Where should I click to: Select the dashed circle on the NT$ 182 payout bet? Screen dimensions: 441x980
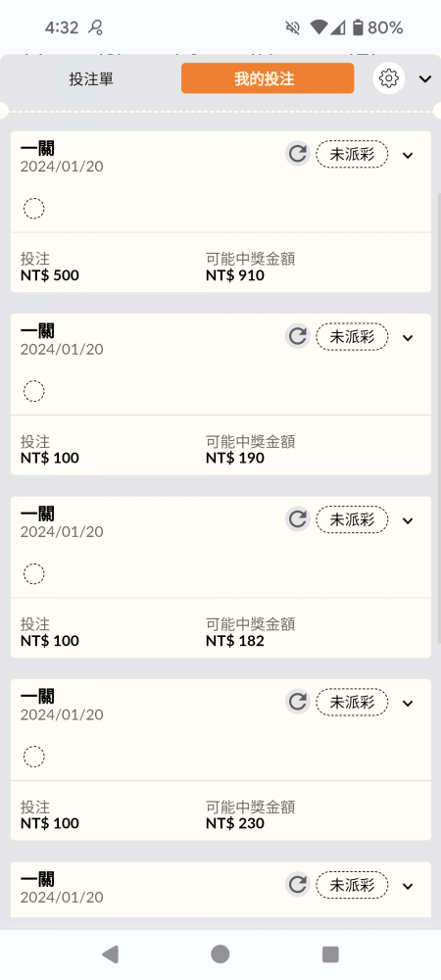(33, 573)
